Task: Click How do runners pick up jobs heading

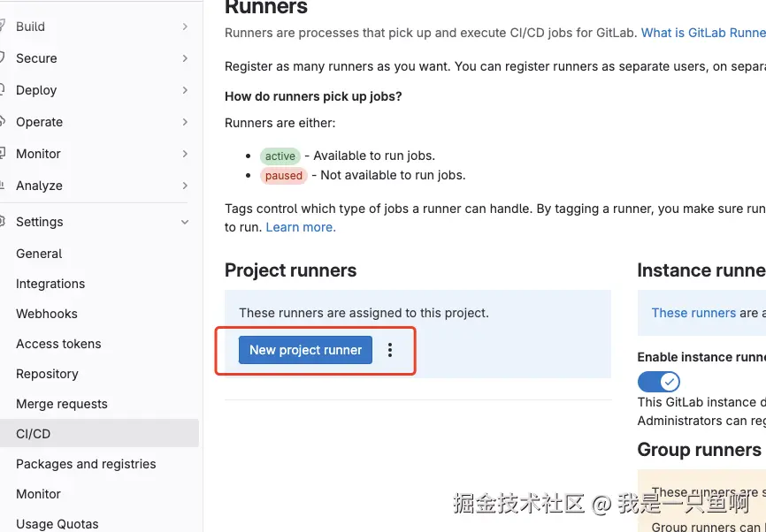Action: pos(313,96)
